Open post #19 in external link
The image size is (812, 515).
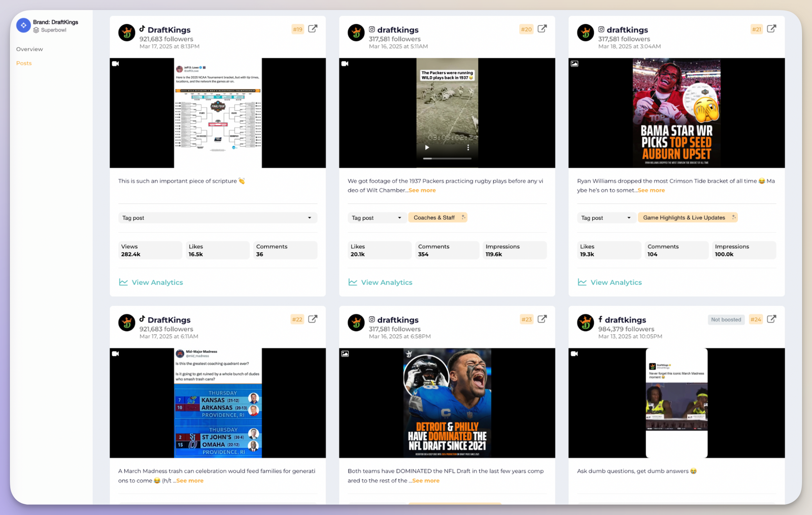[313, 29]
